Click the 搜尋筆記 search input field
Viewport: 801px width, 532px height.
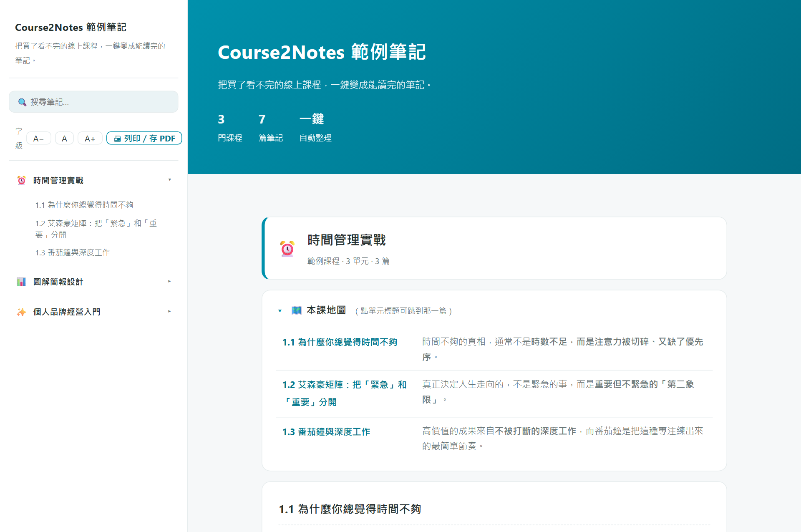[x=93, y=102]
